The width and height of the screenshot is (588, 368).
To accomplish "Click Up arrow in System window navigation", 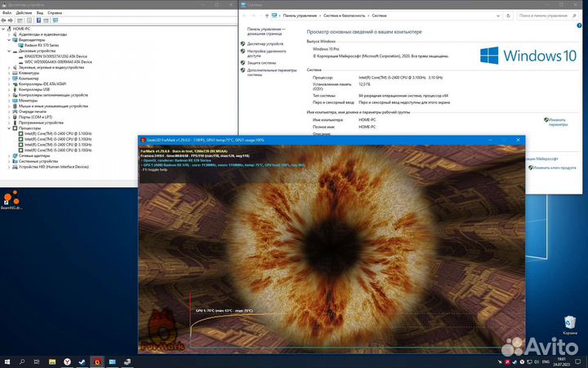I will tap(266, 16).
